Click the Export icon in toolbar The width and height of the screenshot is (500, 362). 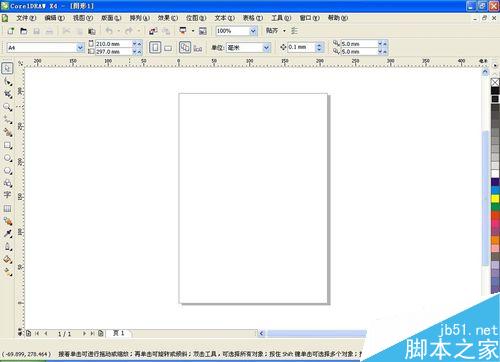[x=166, y=31]
